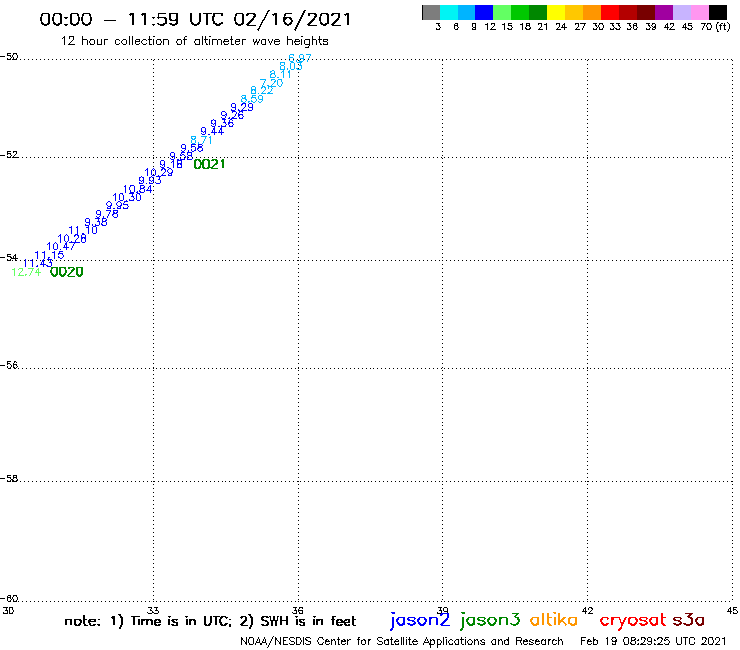740x650 pixels.
Task: Click the longitude axis label 45
Action: (x=732, y=610)
